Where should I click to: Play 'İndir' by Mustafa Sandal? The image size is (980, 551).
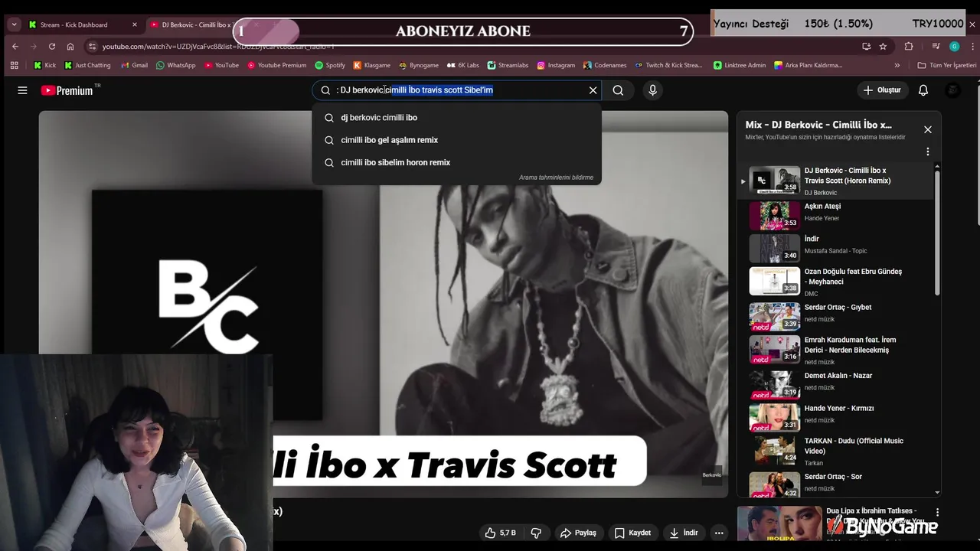tap(835, 248)
